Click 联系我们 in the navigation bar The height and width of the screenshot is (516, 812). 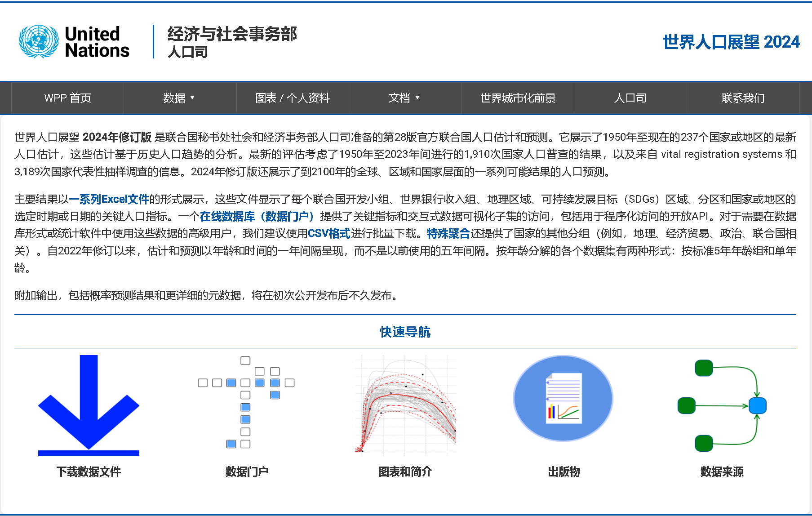(x=743, y=98)
